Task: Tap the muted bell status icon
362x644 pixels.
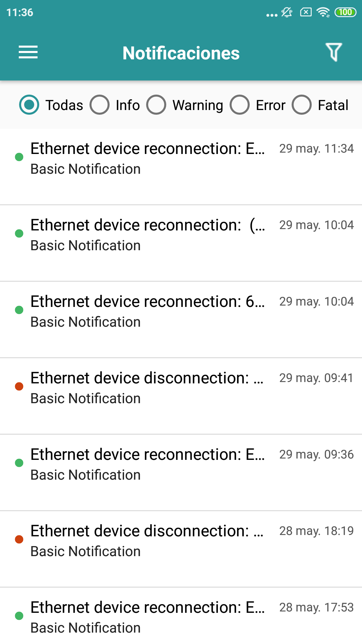Action: (287, 13)
